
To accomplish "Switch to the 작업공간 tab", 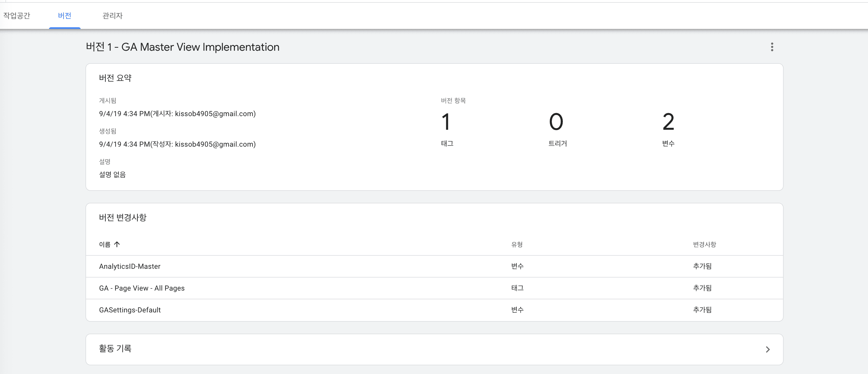I will tap(17, 16).
